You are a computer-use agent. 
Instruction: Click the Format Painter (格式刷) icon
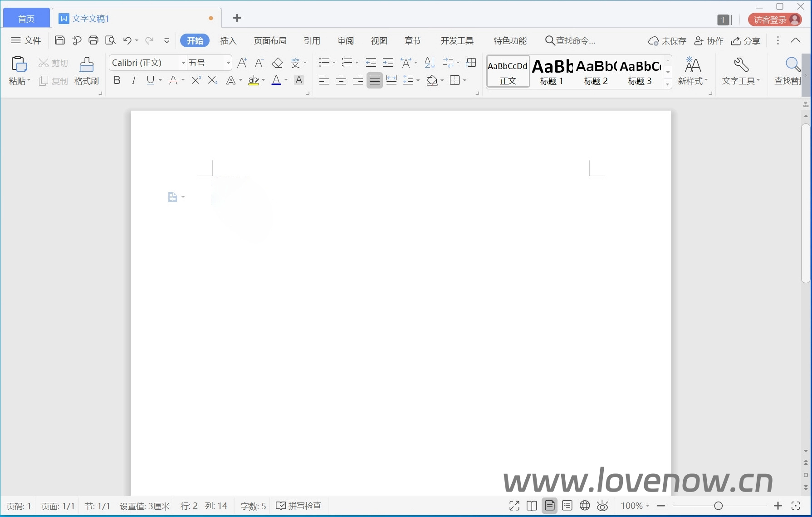pos(86,65)
